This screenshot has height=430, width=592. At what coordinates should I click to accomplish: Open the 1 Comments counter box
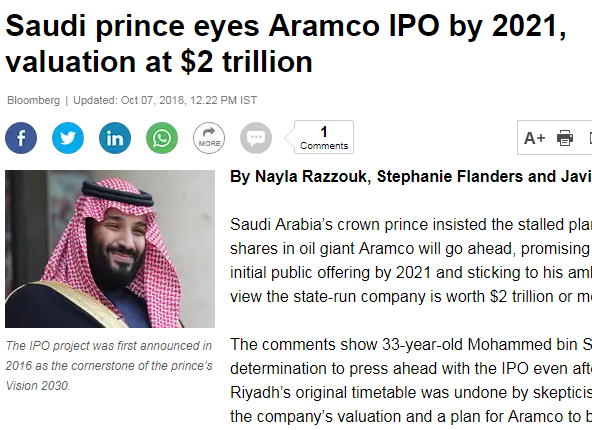pyautogui.click(x=324, y=137)
